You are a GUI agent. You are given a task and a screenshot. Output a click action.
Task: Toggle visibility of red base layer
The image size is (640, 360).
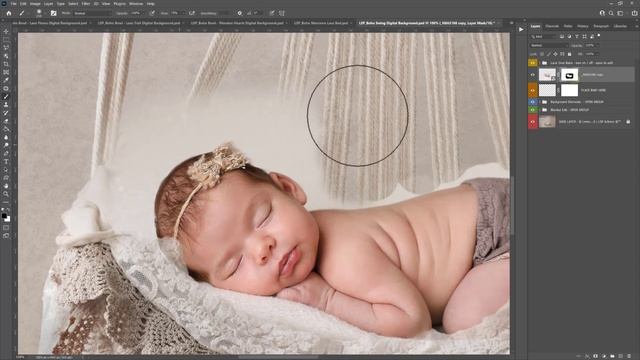(533, 122)
